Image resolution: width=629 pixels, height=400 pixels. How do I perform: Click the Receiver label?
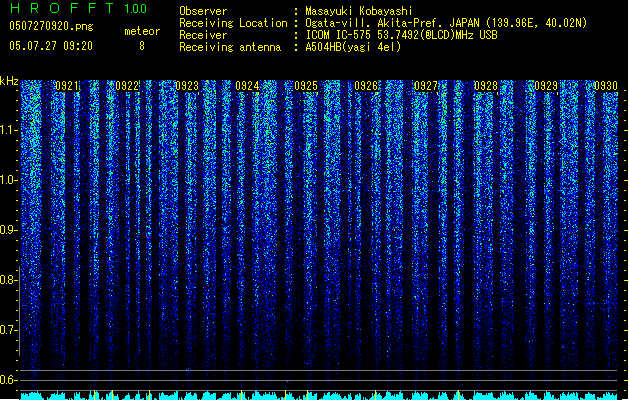click(203, 35)
